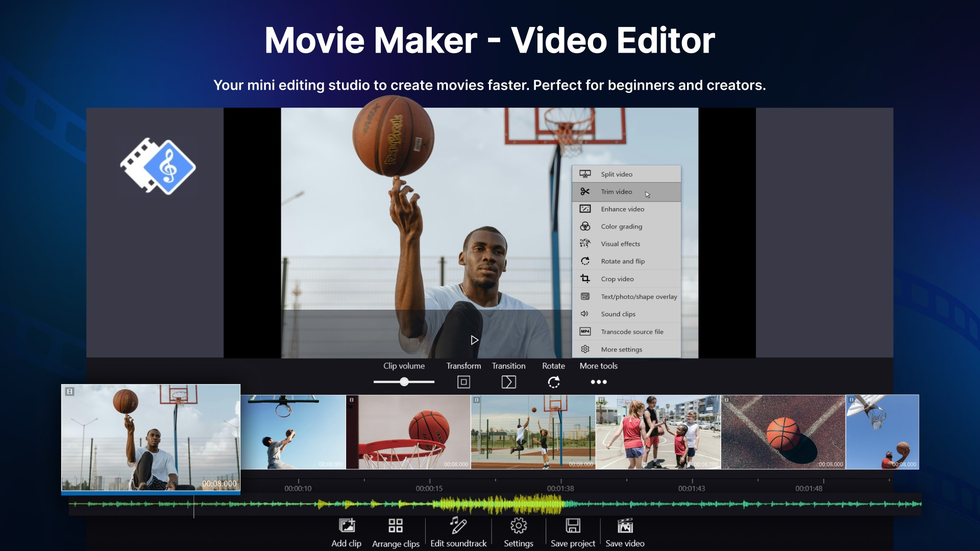
Task: Click the 00:00:15 timeline marker
Action: click(x=429, y=488)
